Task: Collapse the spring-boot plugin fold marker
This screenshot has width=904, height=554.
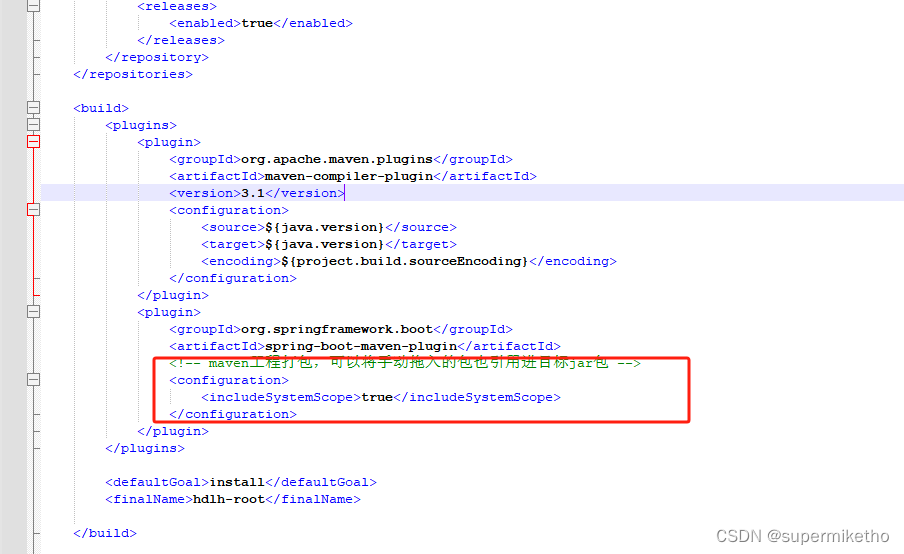Action: pyautogui.click(x=33, y=312)
